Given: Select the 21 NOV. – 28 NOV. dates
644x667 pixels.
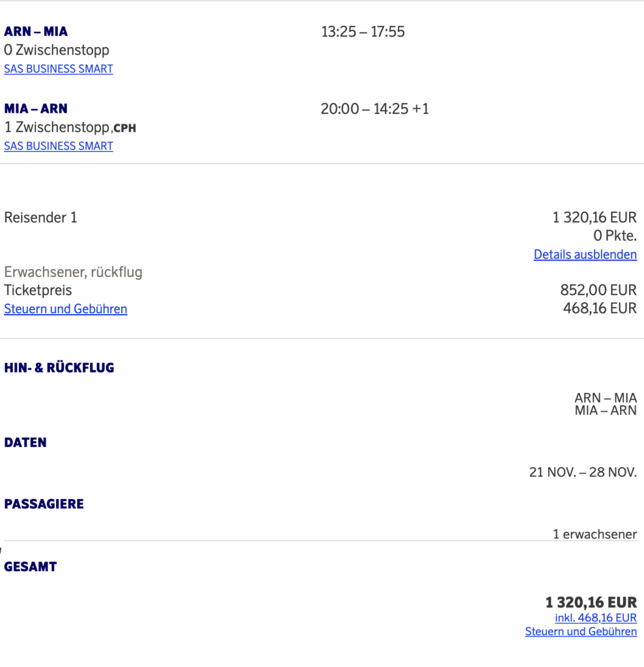Looking at the screenshot, I should coord(582,472).
